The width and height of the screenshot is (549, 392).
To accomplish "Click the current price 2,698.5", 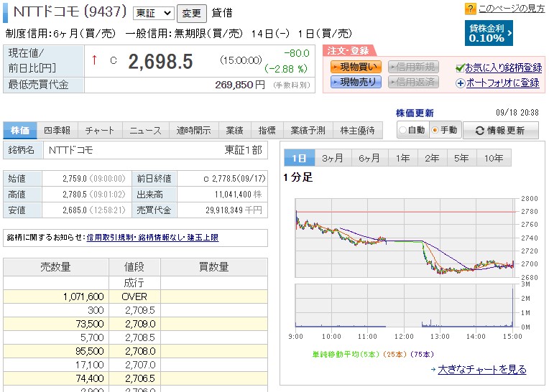I will 161,62.
